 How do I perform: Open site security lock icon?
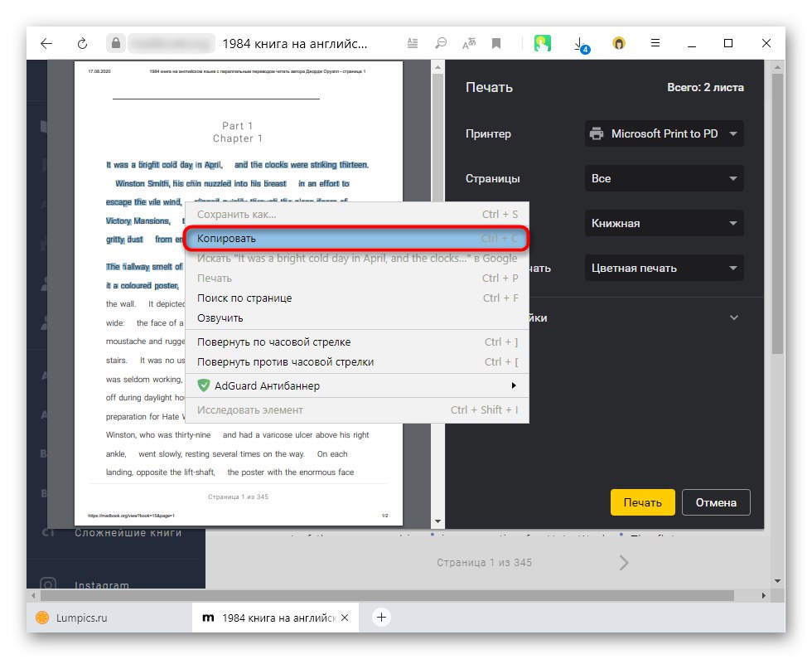(116, 43)
